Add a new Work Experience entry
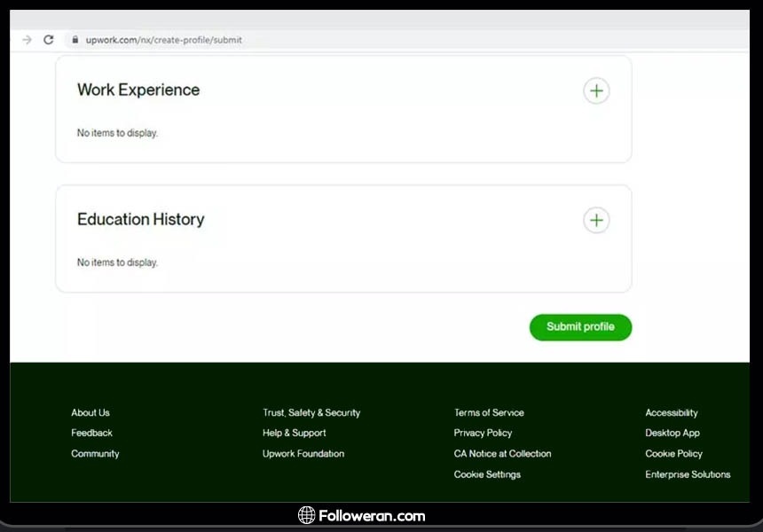This screenshot has height=532, width=763. 596,90
